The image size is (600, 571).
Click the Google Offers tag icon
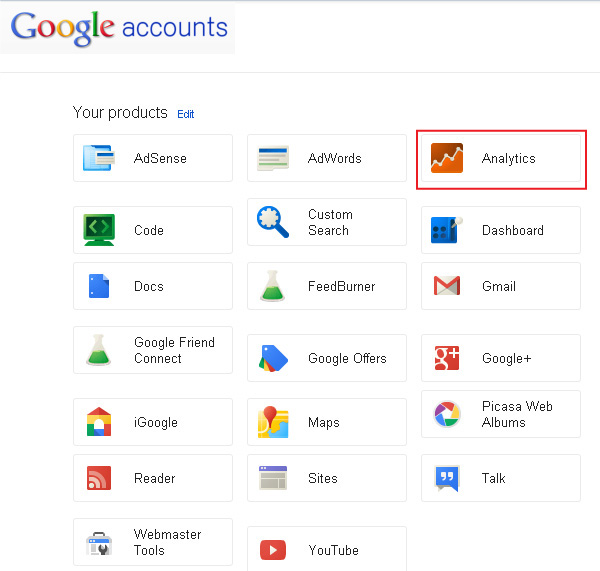click(273, 358)
